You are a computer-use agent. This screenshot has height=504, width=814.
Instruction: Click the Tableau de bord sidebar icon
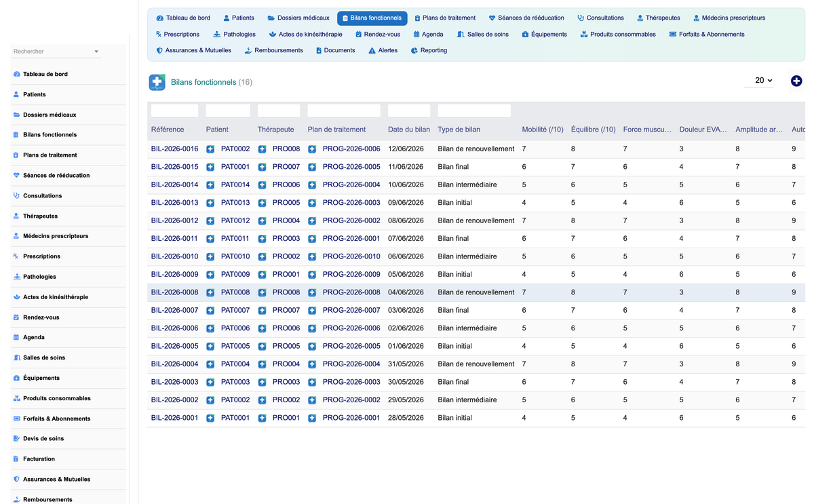[x=16, y=74]
